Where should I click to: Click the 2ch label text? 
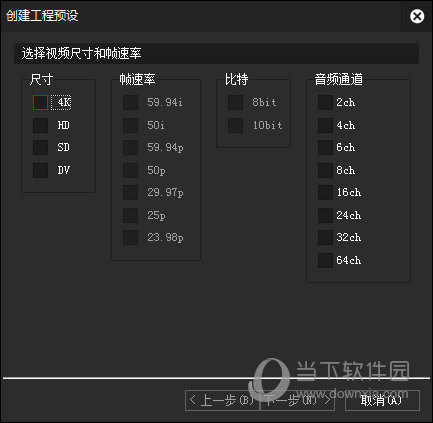[x=345, y=102]
